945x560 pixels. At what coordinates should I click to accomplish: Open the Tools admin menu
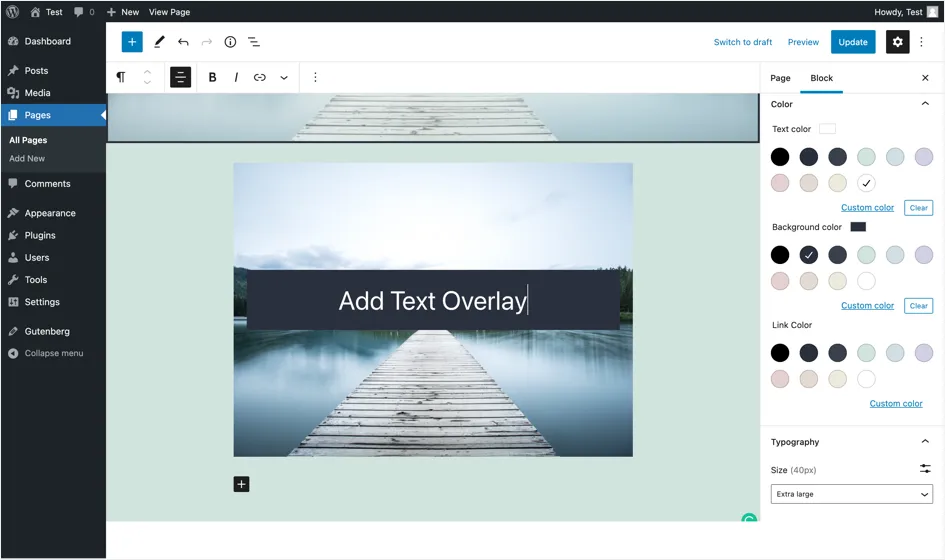point(53,280)
